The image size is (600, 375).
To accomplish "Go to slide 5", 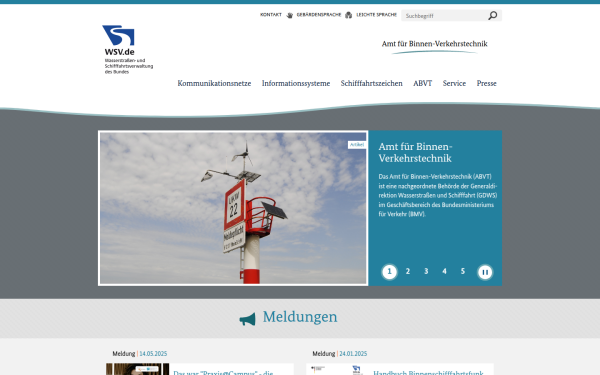I will (x=463, y=271).
